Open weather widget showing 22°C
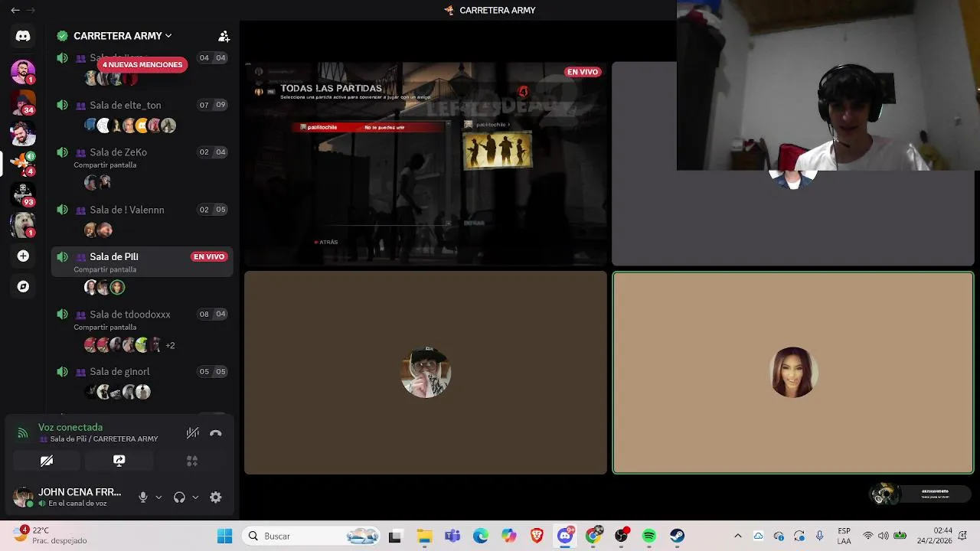 coord(51,536)
